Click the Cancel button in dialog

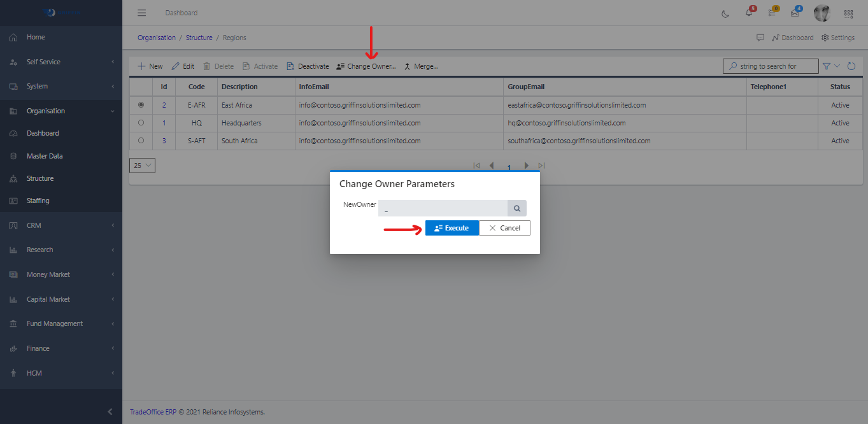pyautogui.click(x=504, y=228)
